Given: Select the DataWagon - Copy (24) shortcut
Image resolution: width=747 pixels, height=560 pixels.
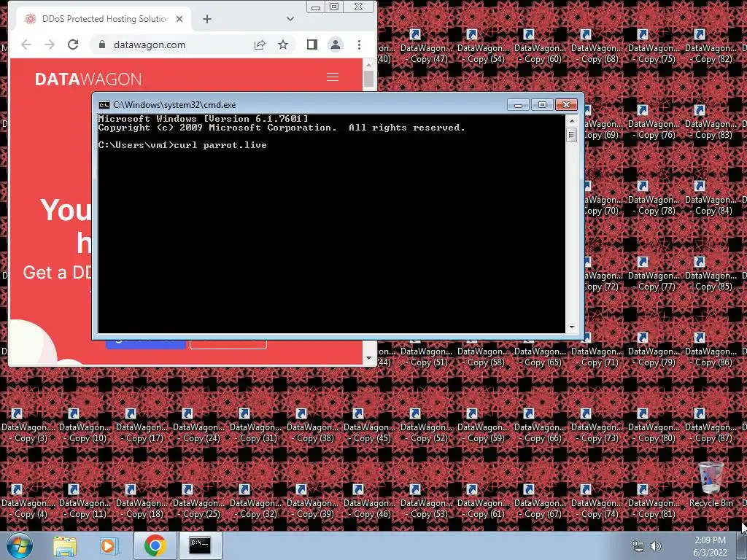Looking at the screenshot, I should tap(198, 426).
